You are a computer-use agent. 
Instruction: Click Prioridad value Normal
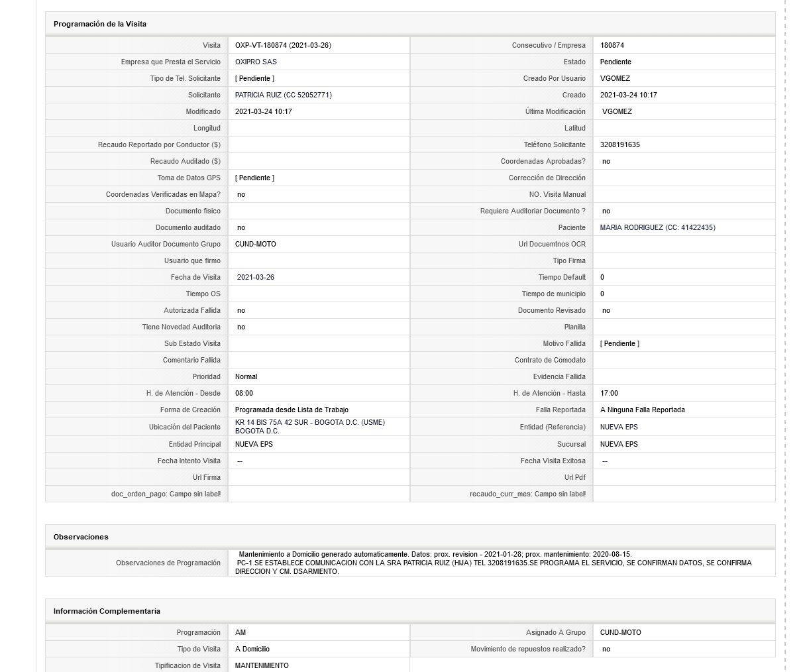point(246,376)
